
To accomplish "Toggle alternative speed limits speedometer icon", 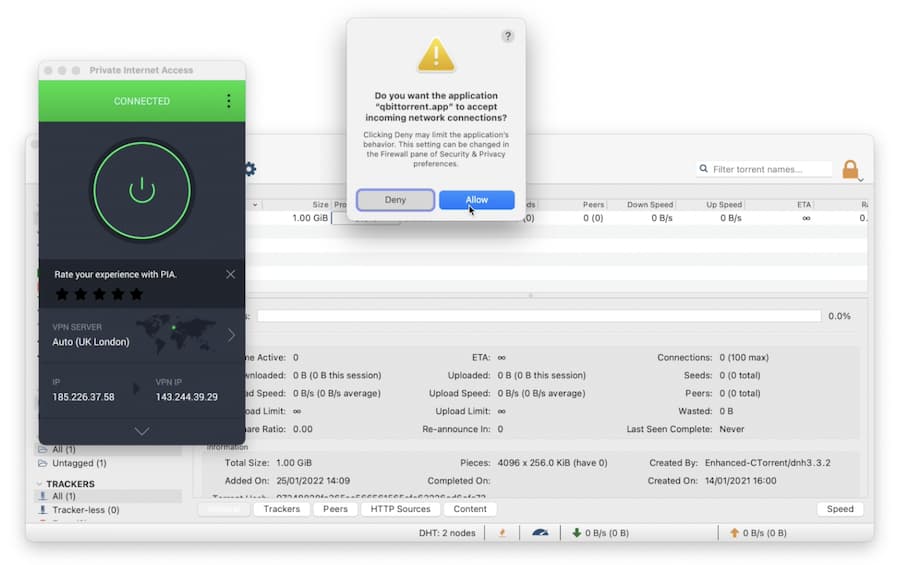I will [540, 533].
